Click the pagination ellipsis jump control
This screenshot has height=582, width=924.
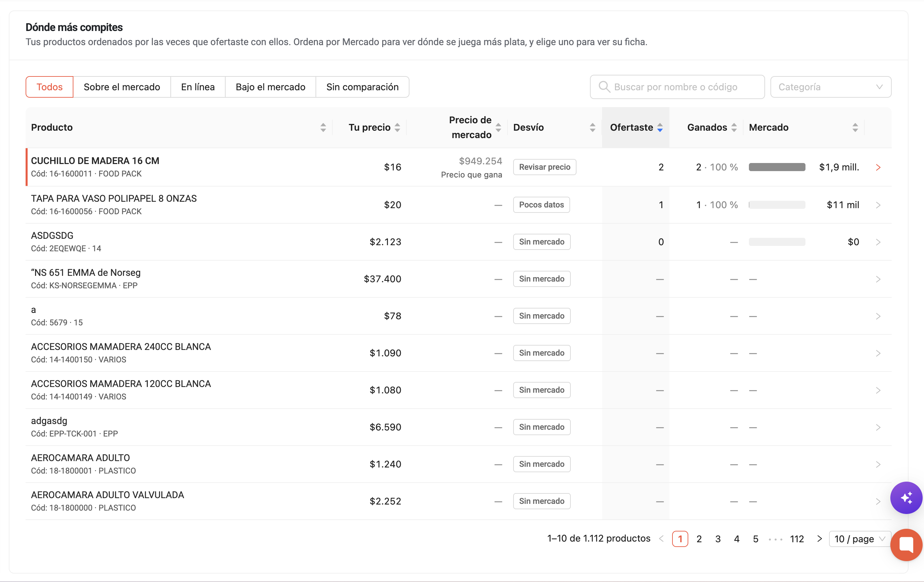pyautogui.click(x=775, y=539)
